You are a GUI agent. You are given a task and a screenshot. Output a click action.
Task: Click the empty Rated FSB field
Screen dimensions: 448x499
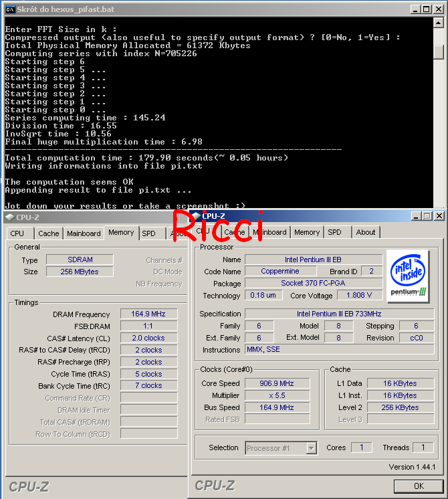pyautogui.click(x=277, y=419)
